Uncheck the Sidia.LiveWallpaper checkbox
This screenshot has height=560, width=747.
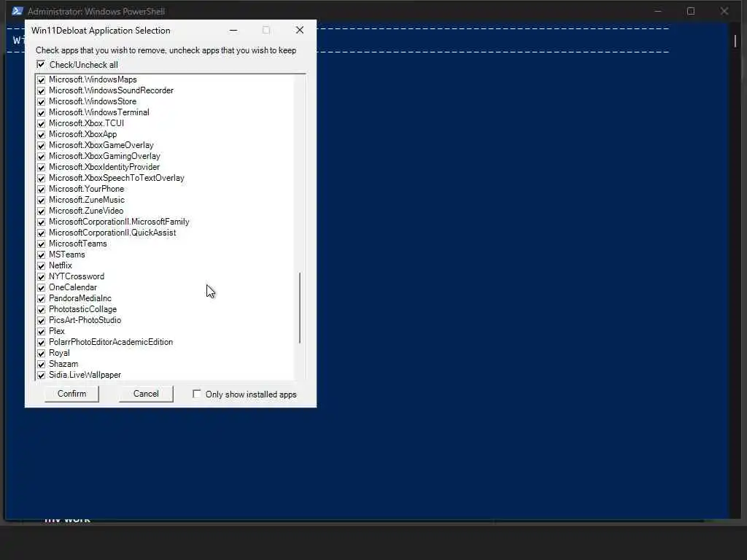click(42, 376)
